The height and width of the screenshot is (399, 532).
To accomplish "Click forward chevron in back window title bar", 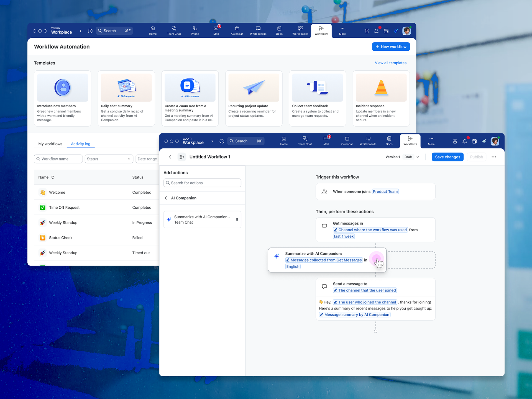I will (x=80, y=31).
